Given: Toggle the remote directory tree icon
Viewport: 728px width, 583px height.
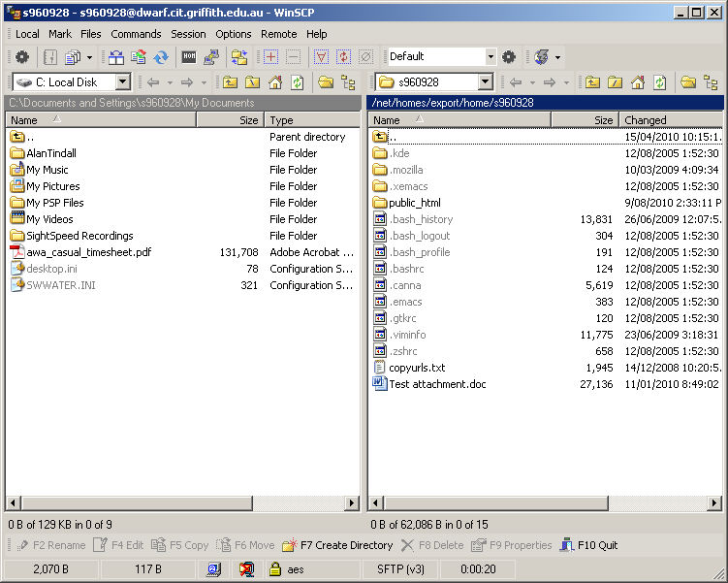Looking at the screenshot, I should tap(711, 82).
